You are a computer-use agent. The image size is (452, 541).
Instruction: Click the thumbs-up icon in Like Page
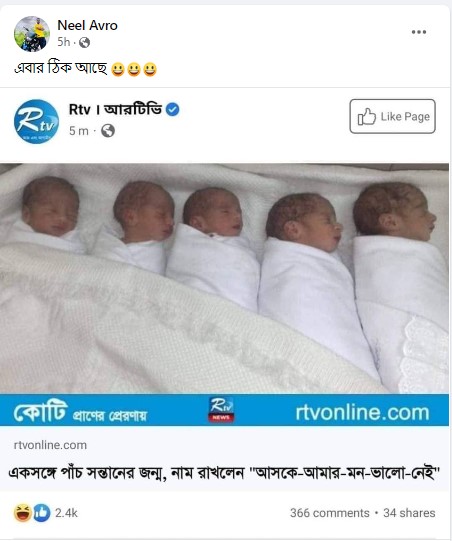click(366, 116)
